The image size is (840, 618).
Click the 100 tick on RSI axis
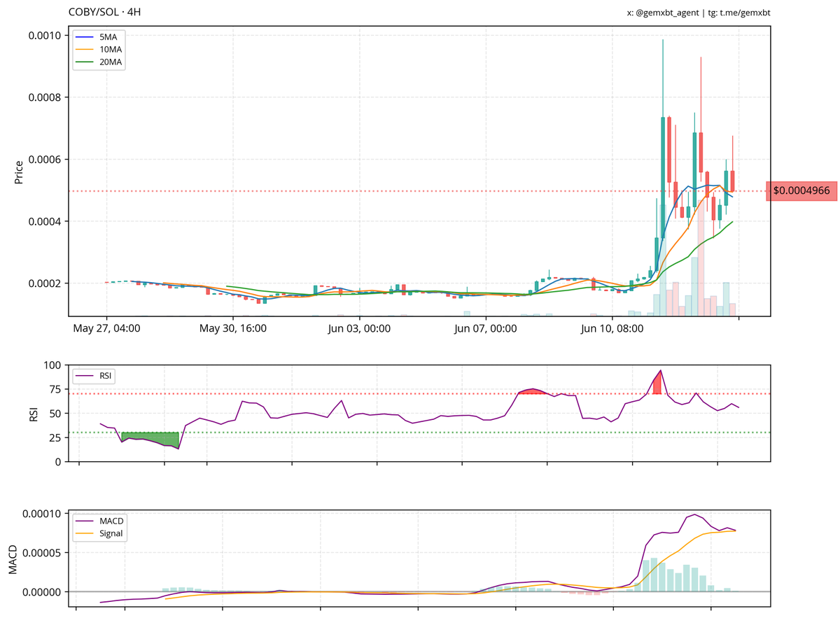[54, 365]
